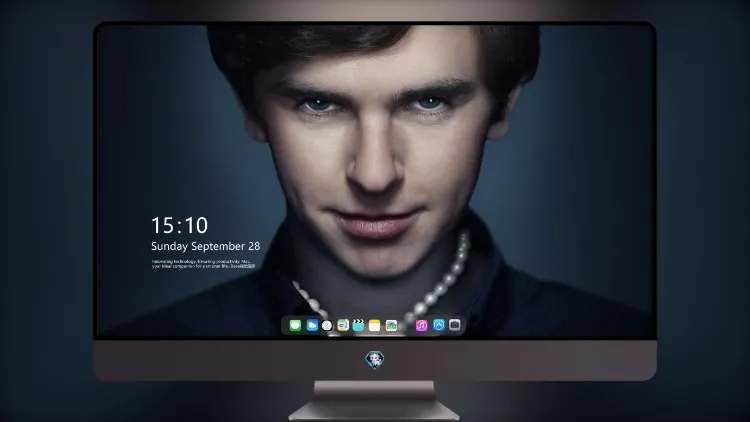The height and width of the screenshot is (422, 750).
Task: Open the photo gallery app in dock
Action: (391, 325)
